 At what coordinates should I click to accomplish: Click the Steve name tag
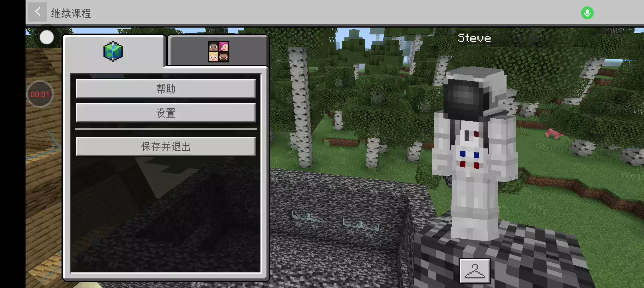[x=474, y=38]
